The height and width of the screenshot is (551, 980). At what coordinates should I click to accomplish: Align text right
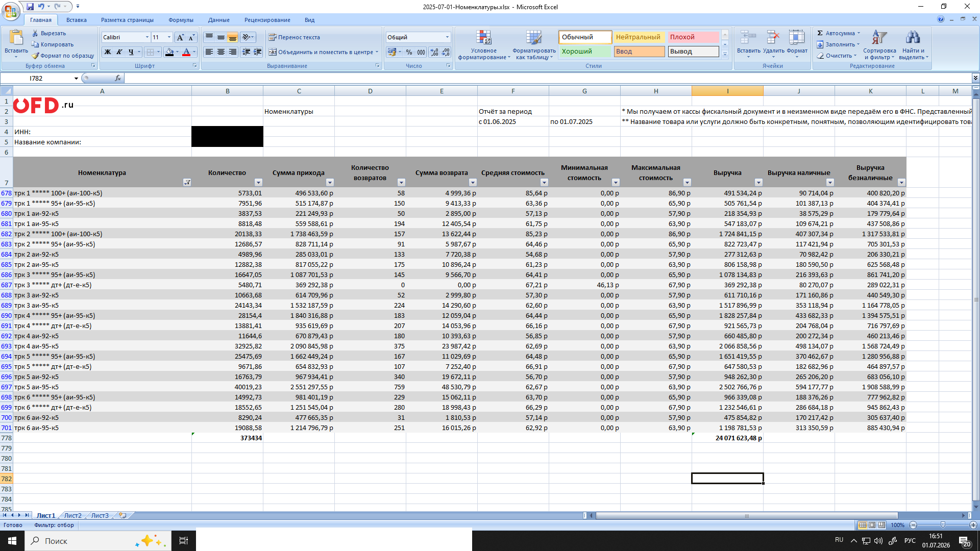pyautogui.click(x=233, y=52)
